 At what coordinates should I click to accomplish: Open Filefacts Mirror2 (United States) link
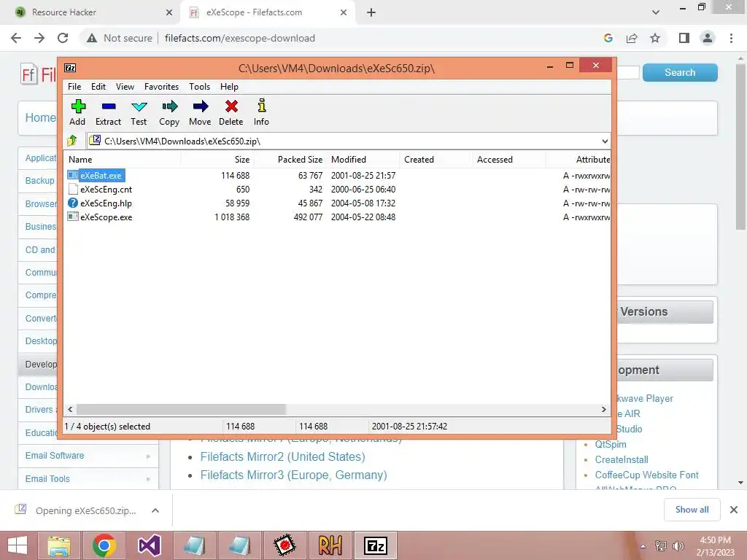(282, 456)
